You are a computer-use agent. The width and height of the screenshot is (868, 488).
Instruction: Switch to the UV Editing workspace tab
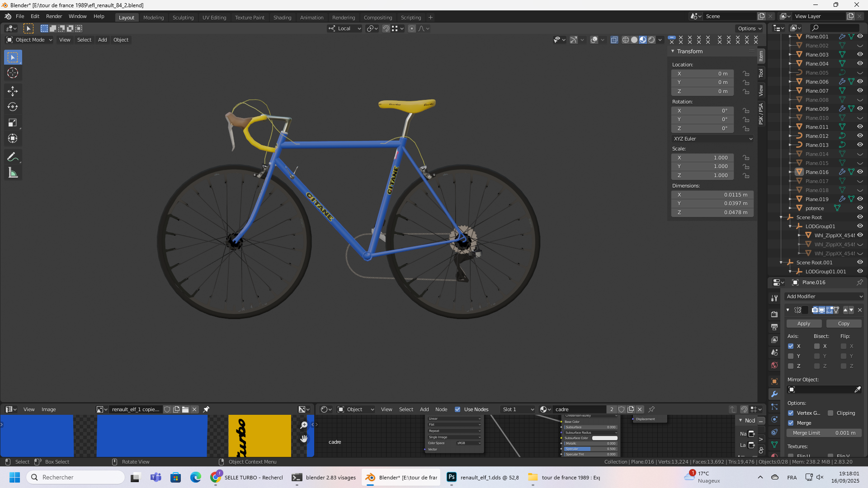[x=214, y=18]
